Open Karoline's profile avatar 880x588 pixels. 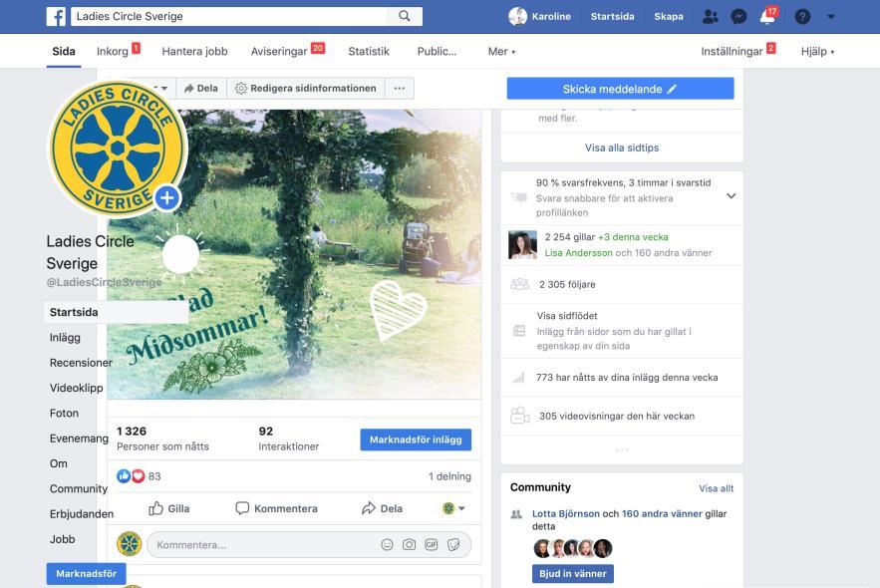[517, 16]
